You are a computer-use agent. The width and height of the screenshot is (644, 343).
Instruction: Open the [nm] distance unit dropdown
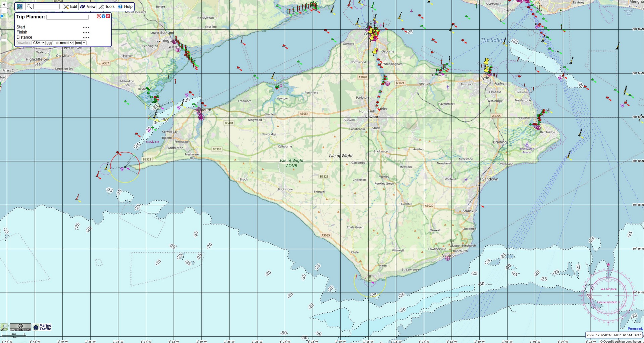coord(80,43)
